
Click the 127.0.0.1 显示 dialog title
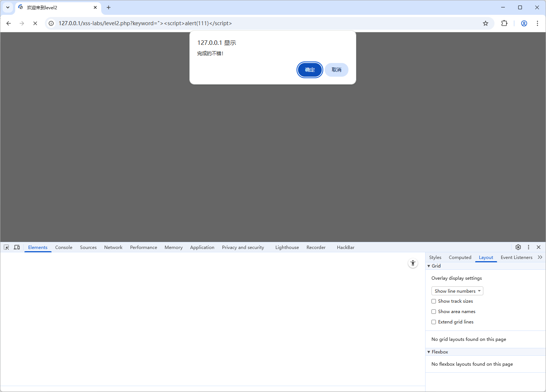216,43
